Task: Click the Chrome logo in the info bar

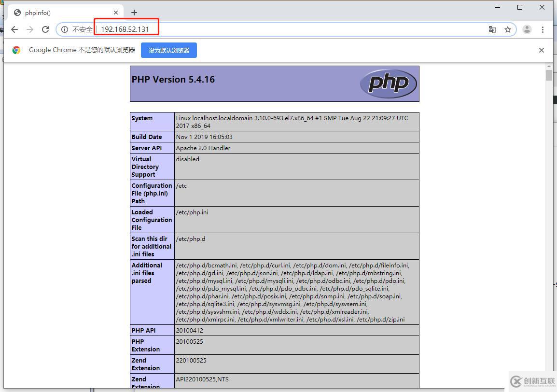Action: 16,50
